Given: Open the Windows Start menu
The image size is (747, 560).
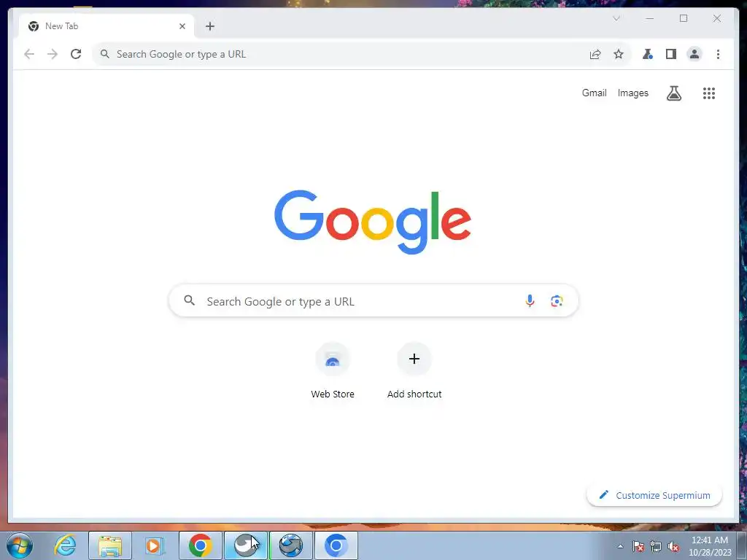Looking at the screenshot, I should [20, 545].
